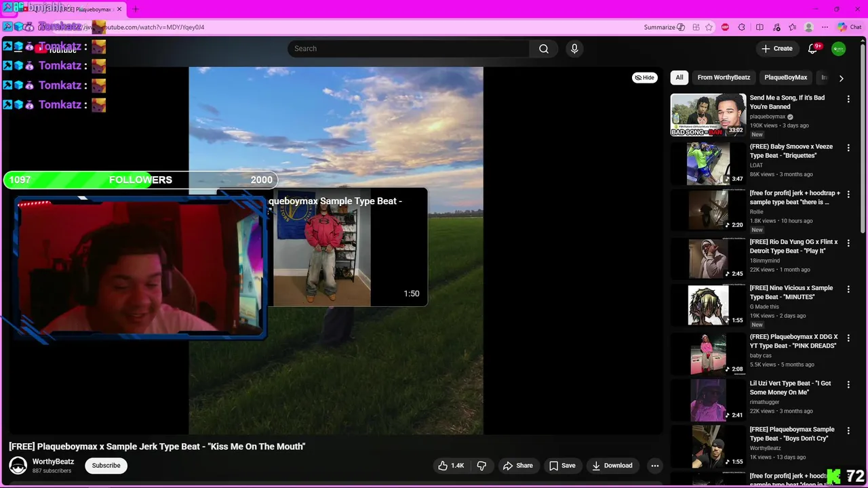Open the PINK DREADS beat video

tap(708, 354)
